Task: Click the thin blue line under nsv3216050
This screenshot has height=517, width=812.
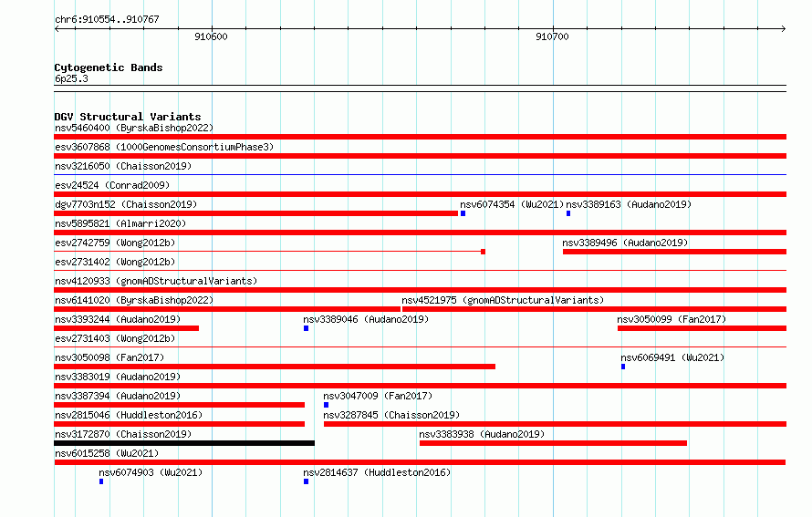Action: tap(420, 175)
